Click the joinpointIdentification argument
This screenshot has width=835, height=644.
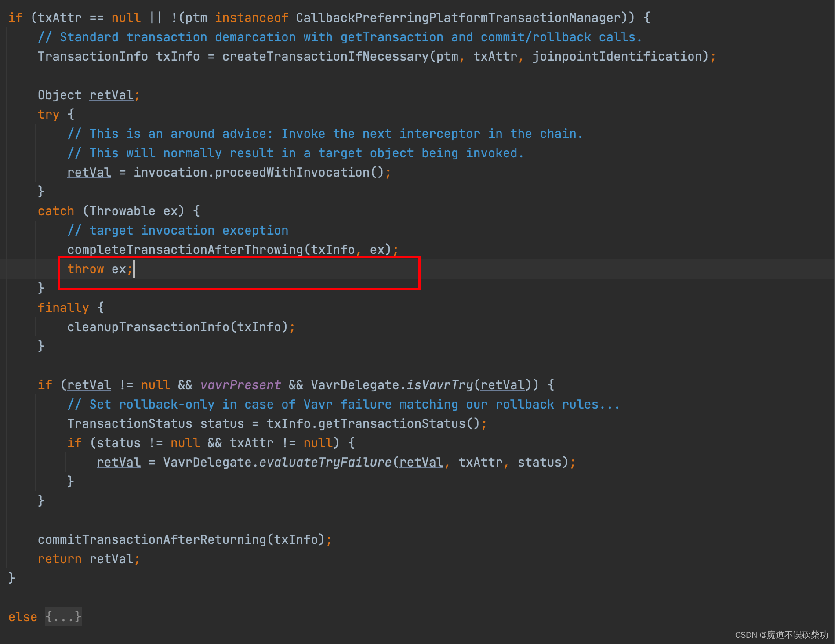pyautogui.click(x=617, y=56)
